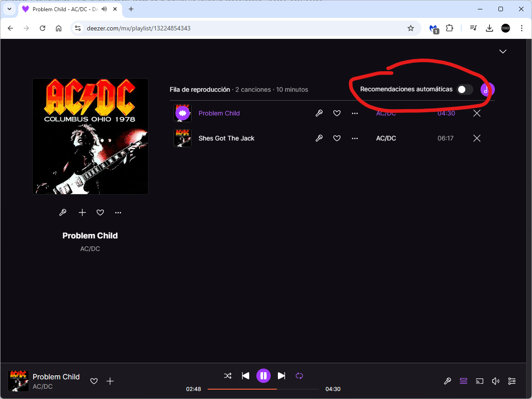Favorite Problem Child in the queue row

tap(336, 113)
